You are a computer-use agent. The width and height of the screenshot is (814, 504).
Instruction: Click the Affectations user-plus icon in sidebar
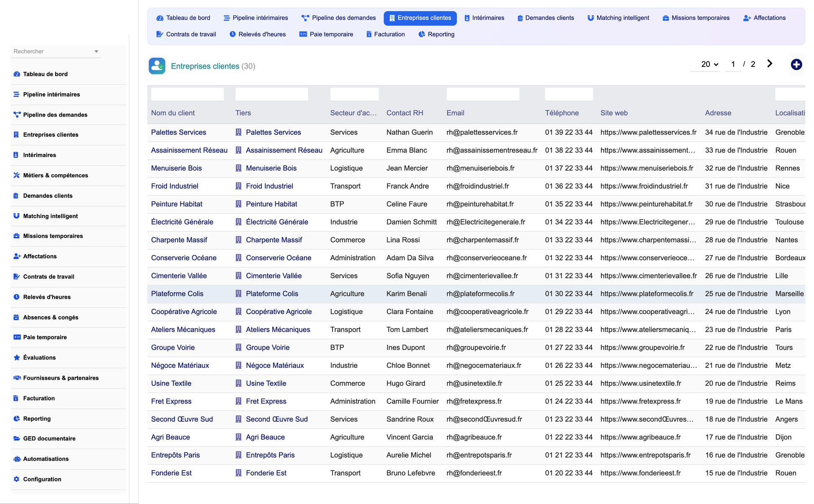(17, 256)
